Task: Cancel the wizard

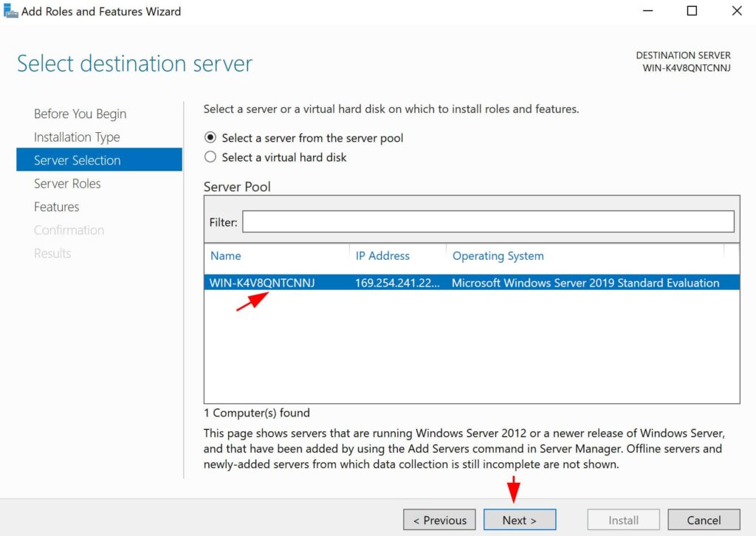Action: click(x=704, y=520)
